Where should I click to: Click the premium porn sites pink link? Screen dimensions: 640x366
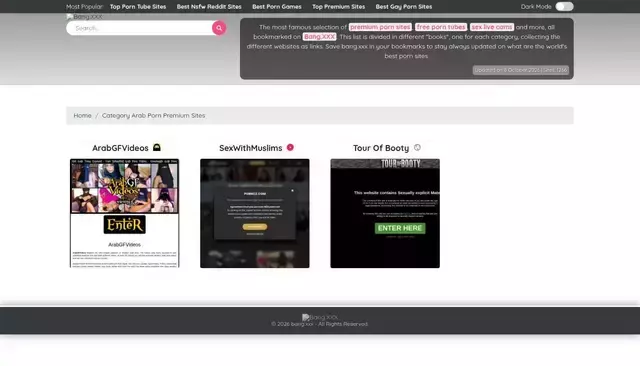point(380,27)
